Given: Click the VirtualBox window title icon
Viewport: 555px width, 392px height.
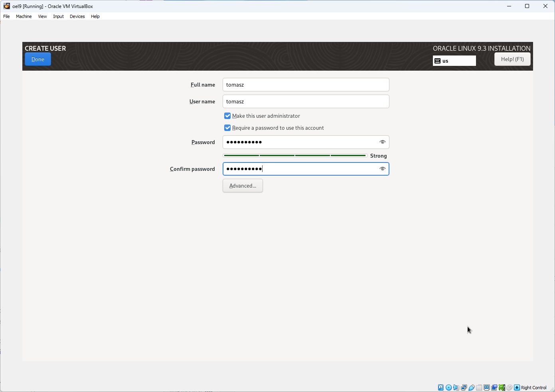Looking at the screenshot, I should click(7, 6).
